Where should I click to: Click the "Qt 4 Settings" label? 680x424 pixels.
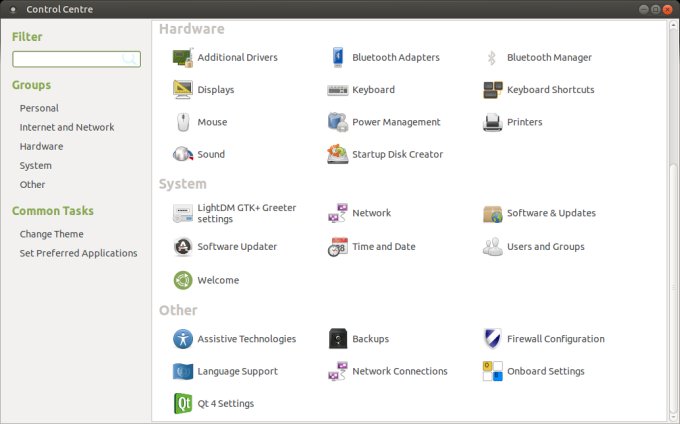click(x=226, y=404)
